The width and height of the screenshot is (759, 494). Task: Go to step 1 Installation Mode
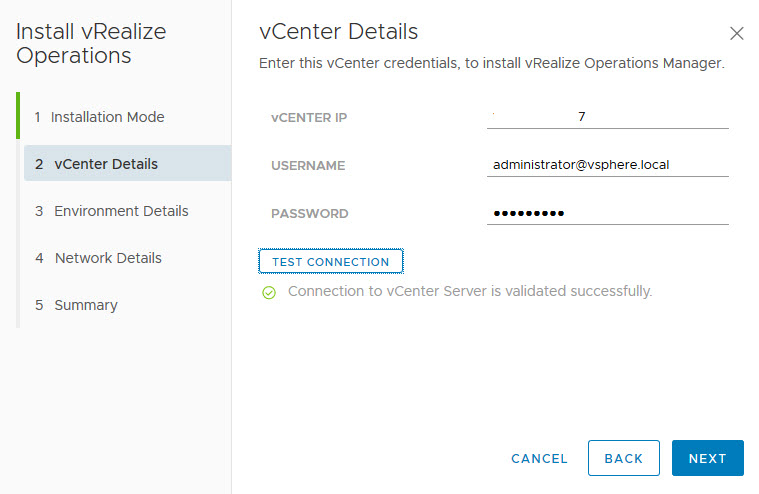tap(107, 117)
